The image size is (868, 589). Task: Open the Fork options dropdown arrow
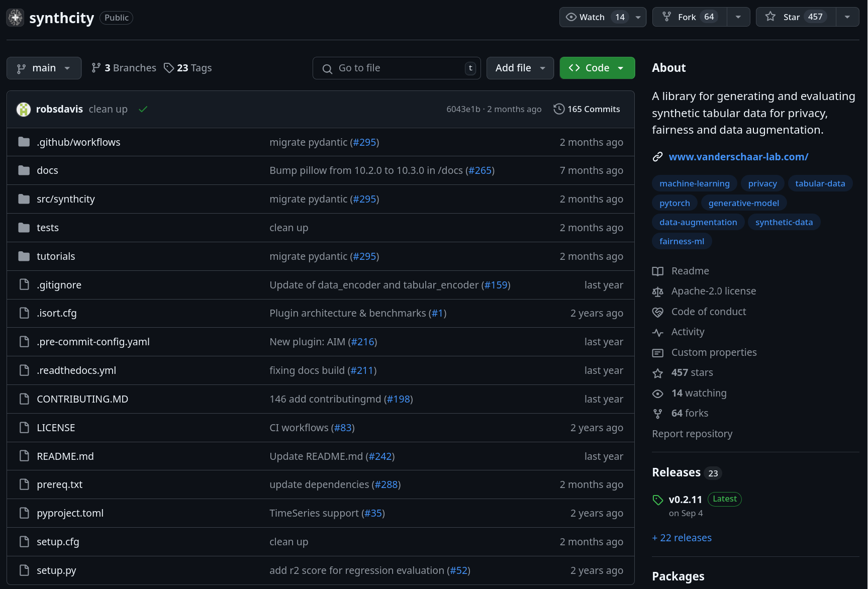[738, 17]
